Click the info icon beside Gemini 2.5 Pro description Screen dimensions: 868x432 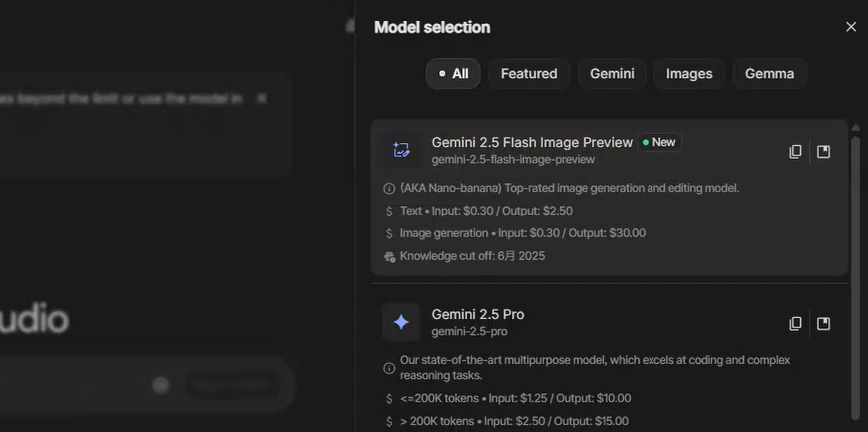click(x=389, y=368)
